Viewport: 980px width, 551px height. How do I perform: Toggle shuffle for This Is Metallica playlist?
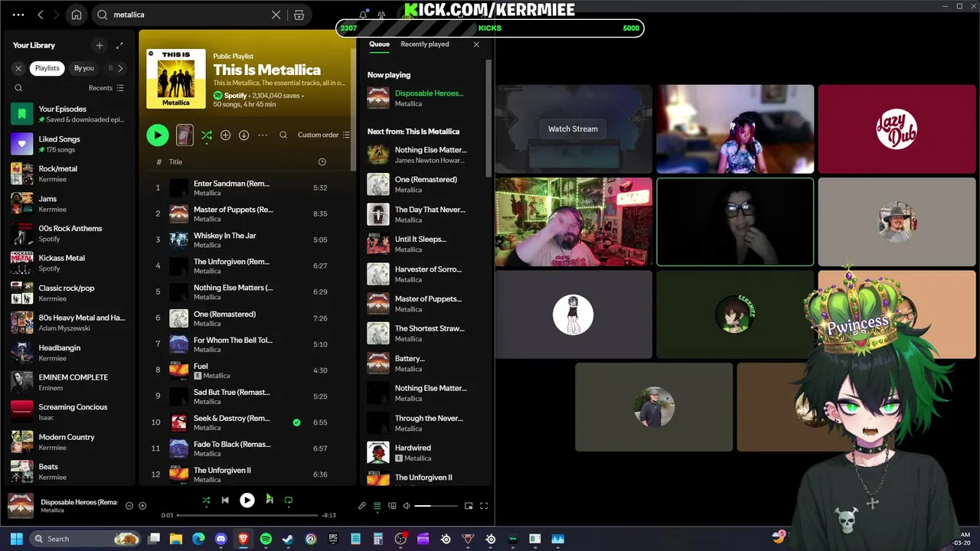(x=207, y=135)
